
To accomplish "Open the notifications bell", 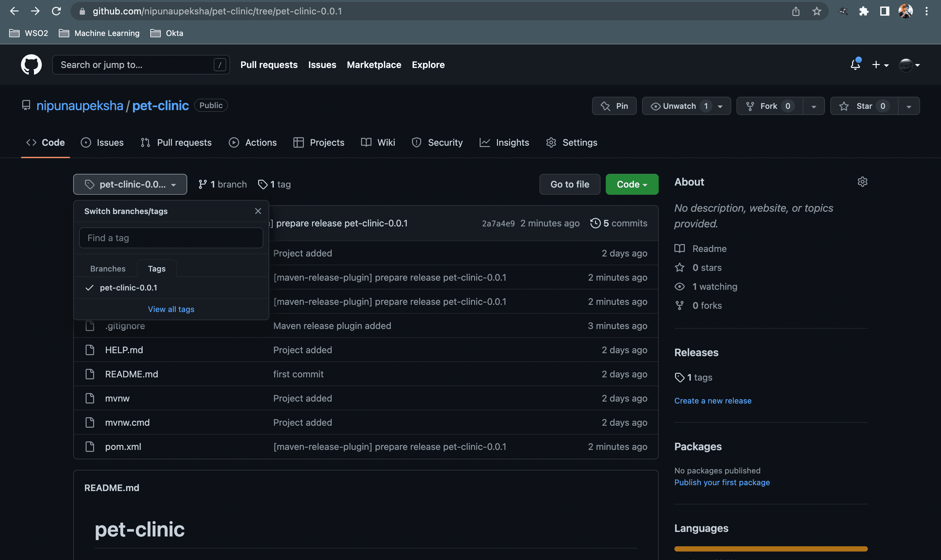I will click(x=855, y=65).
